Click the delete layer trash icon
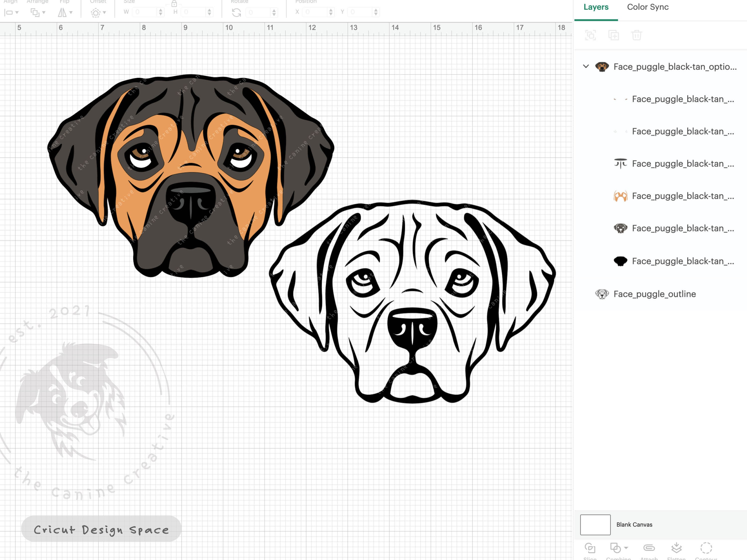747x560 pixels. pyautogui.click(x=637, y=35)
